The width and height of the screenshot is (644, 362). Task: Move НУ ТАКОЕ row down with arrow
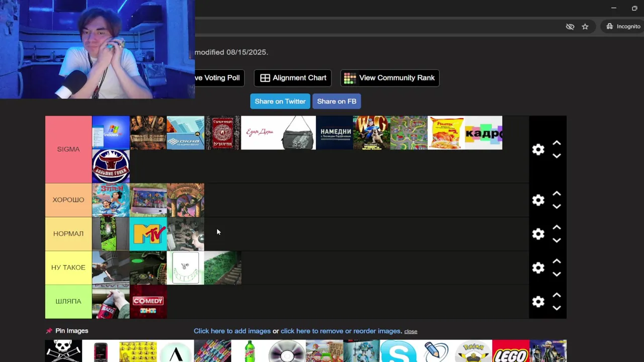[x=556, y=274]
